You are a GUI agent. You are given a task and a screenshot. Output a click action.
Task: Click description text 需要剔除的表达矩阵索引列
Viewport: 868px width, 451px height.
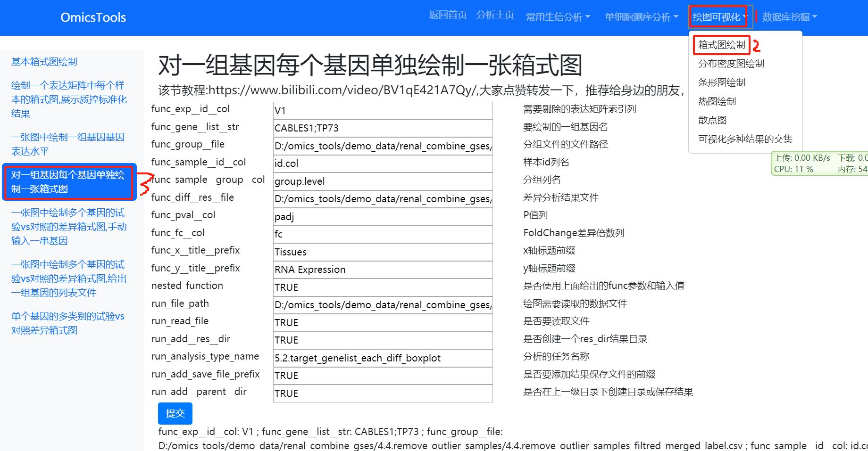point(580,109)
